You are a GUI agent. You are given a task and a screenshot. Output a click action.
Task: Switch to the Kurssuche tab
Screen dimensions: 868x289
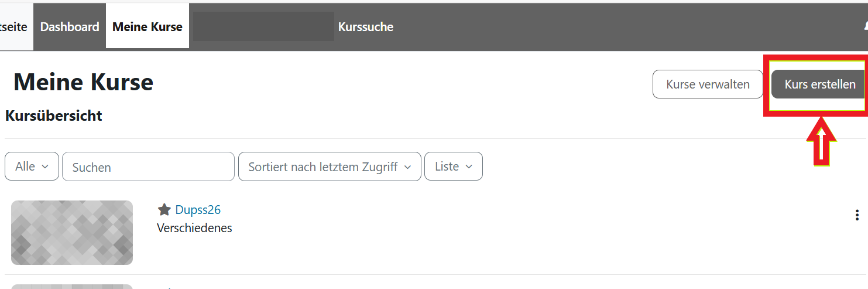tap(366, 27)
